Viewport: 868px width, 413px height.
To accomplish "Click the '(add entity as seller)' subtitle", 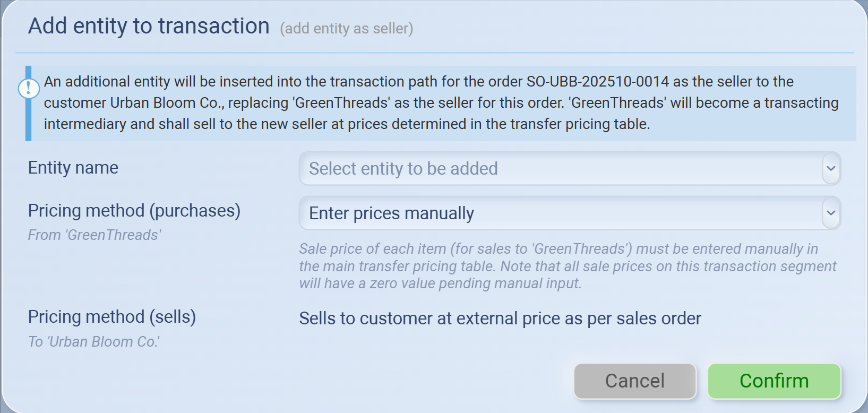I will (x=346, y=29).
